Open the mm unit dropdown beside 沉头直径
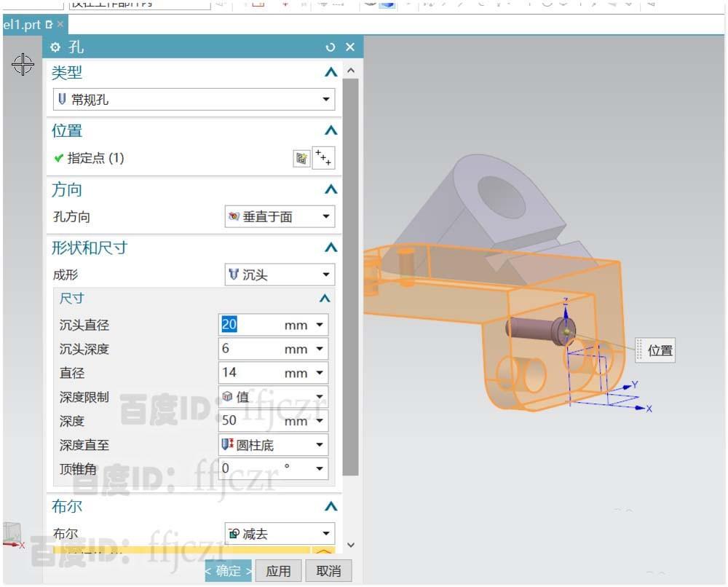 click(x=318, y=325)
